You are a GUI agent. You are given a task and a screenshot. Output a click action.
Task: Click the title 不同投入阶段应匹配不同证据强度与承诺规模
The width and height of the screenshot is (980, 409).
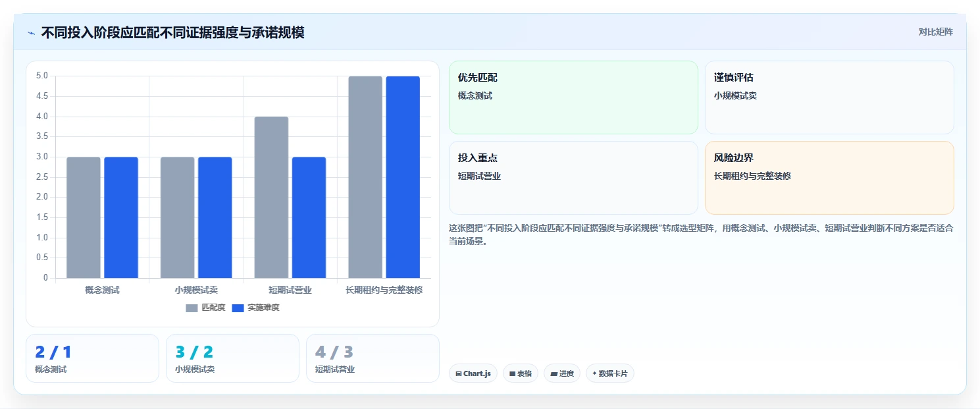click(172, 32)
